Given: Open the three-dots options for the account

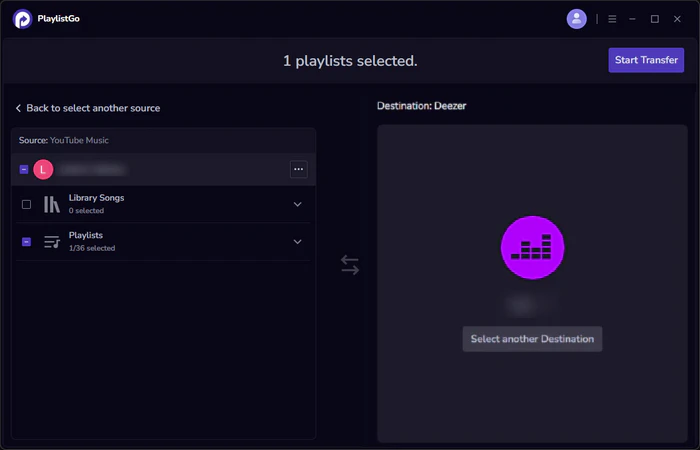Looking at the screenshot, I should coord(299,169).
